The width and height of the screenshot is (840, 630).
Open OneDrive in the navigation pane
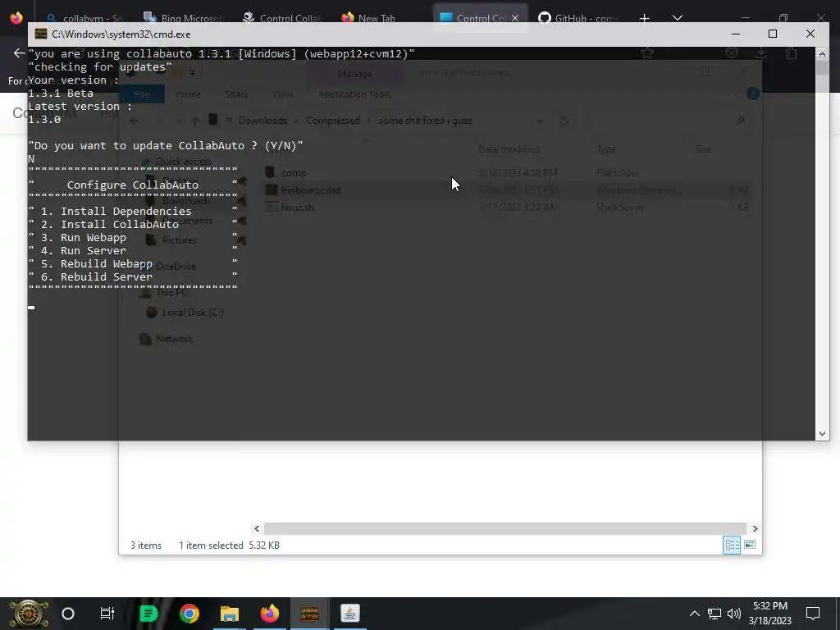(176, 267)
